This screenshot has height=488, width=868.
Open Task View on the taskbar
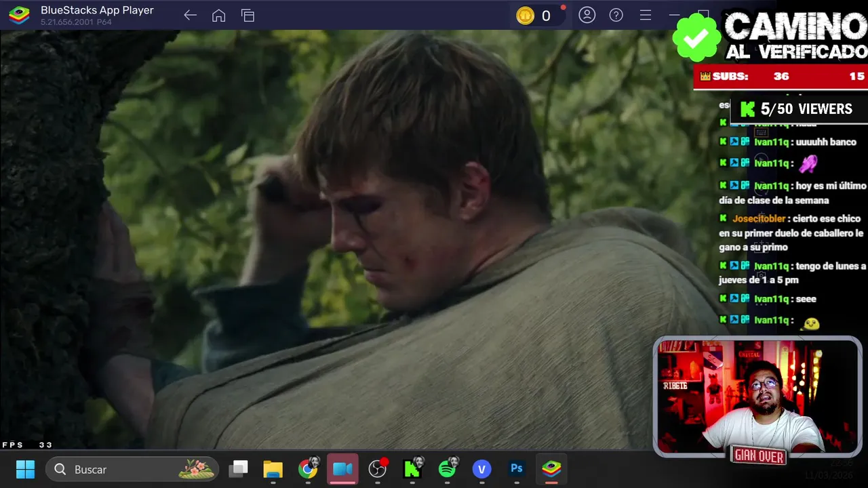pos(238,469)
